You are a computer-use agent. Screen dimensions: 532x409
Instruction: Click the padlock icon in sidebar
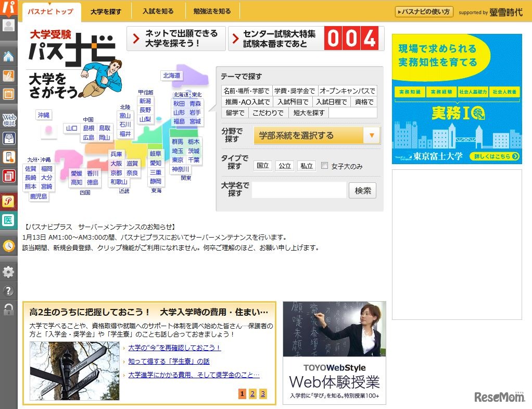8,309
